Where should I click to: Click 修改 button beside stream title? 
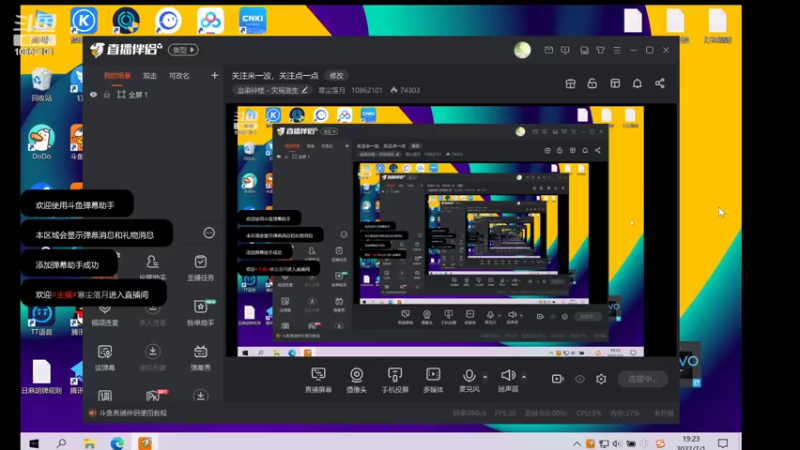pyautogui.click(x=336, y=76)
